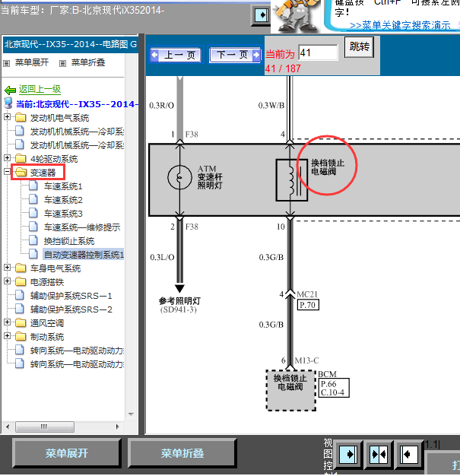Click the 当前:北京现代--IX35--2014 tree root
This screenshot has height=476, width=460.
pos(77,104)
